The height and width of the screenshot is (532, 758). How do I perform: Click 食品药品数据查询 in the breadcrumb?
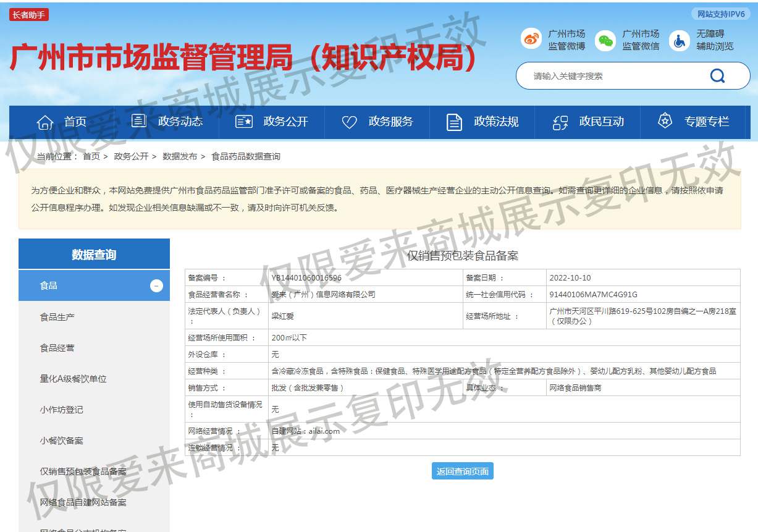246,156
